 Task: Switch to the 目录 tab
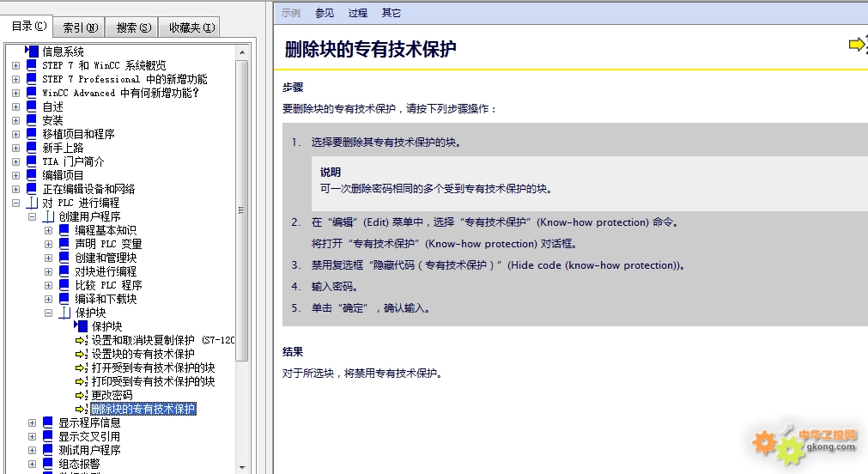pos(29,26)
